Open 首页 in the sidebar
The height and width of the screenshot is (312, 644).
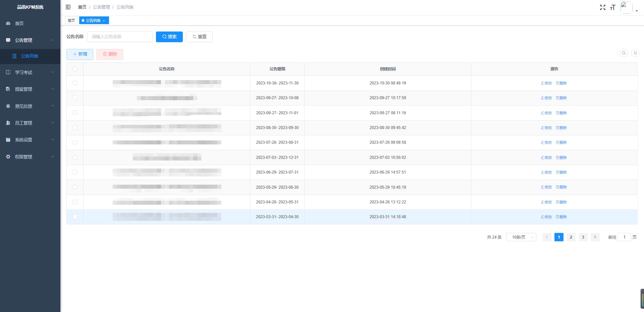[30, 23]
